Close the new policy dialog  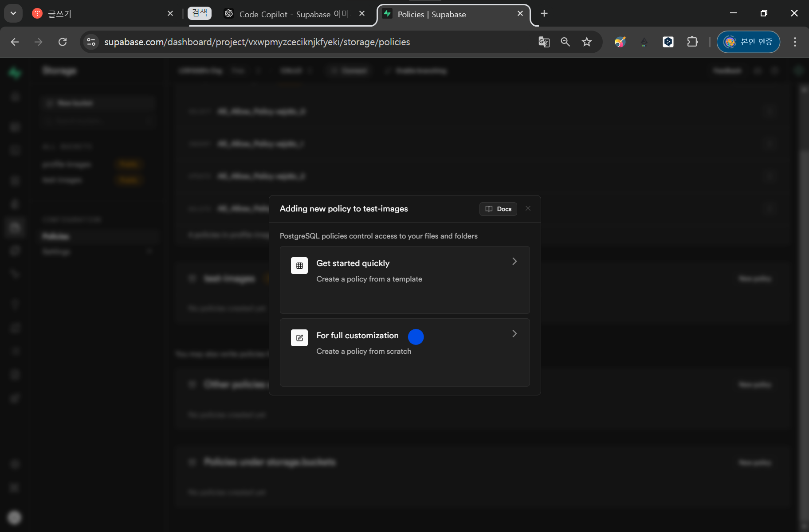pyautogui.click(x=528, y=208)
